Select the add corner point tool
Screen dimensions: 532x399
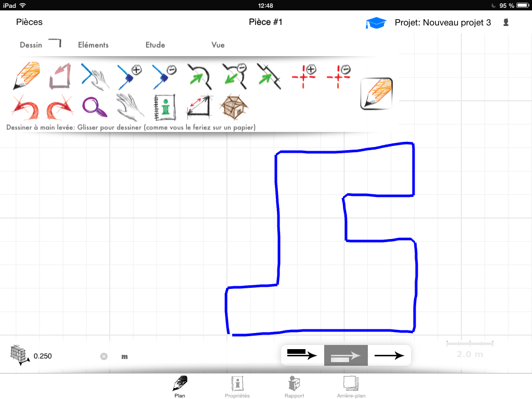point(129,77)
